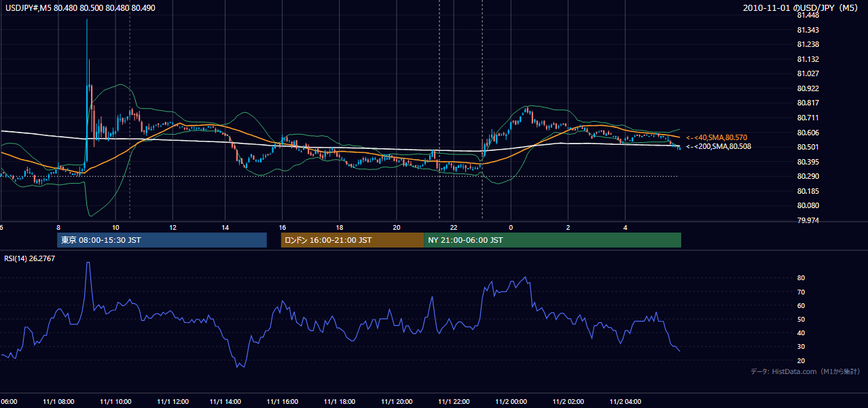
Task: Click the bottom time label 11/1 08:00
Action: [x=59, y=402]
